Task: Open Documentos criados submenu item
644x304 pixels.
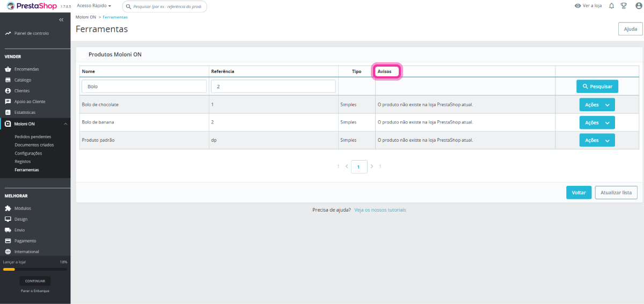Action: [34, 145]
